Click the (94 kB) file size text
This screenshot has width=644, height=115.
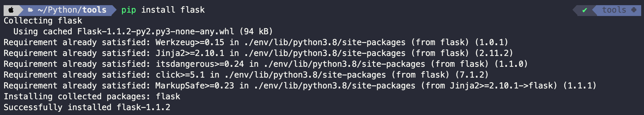coord(256,31)
